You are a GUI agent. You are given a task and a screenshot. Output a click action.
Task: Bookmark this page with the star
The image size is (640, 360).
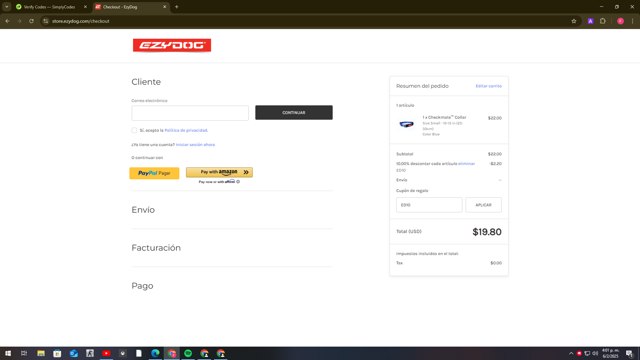point(573,21)
